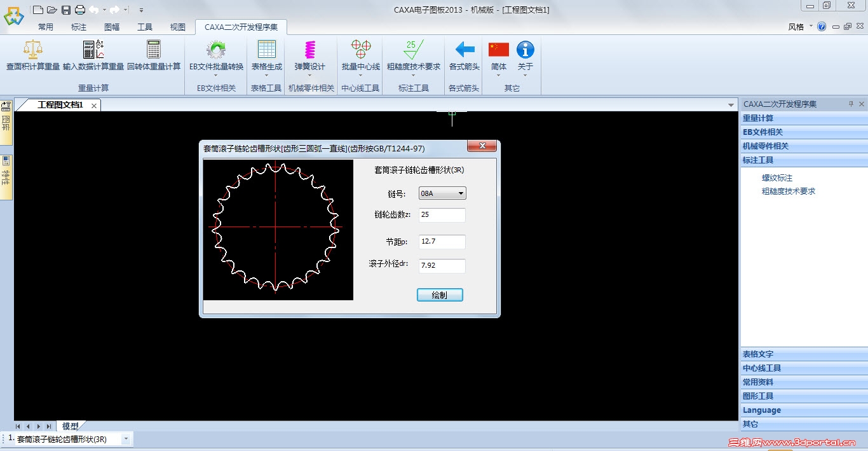The height and width of the screenshot is (451, 868).
Task: Open undo history dropdown arrow
Action: (104, 10)
